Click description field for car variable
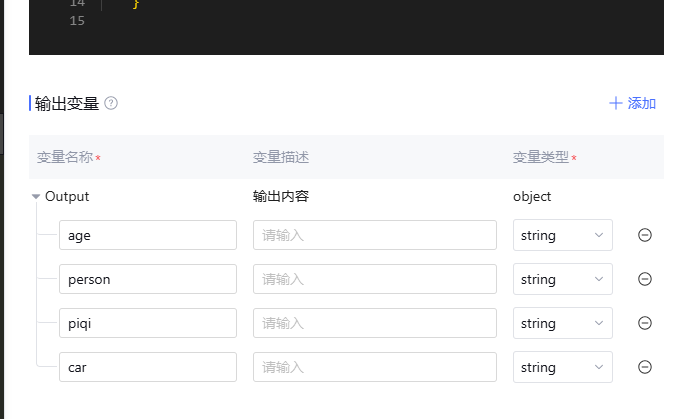 point(374,367)
